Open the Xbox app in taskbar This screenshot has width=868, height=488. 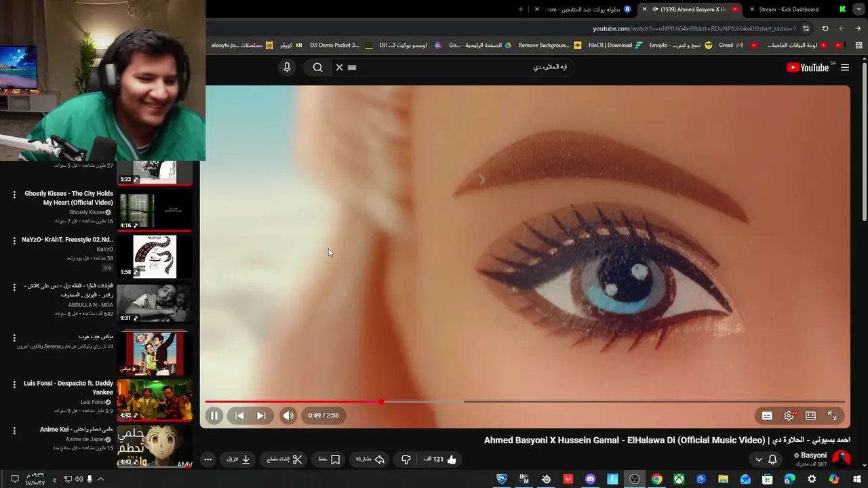click(679, 479)
